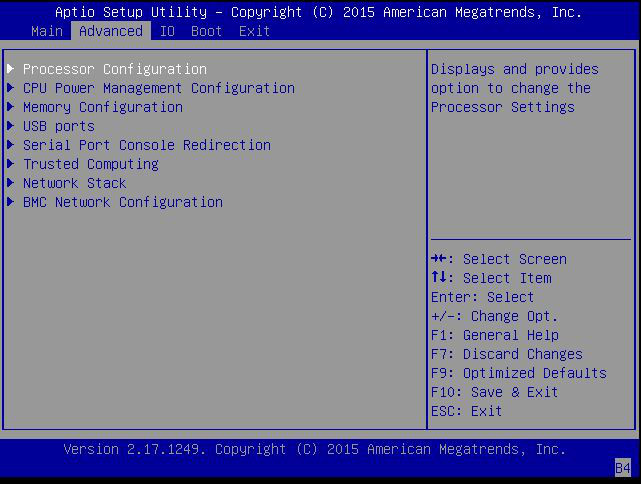The height and width of the screenshot is (484, 641).
Task: Click the arrow beside USB ports
Action: pyautogui.click(x=11, y=125)
